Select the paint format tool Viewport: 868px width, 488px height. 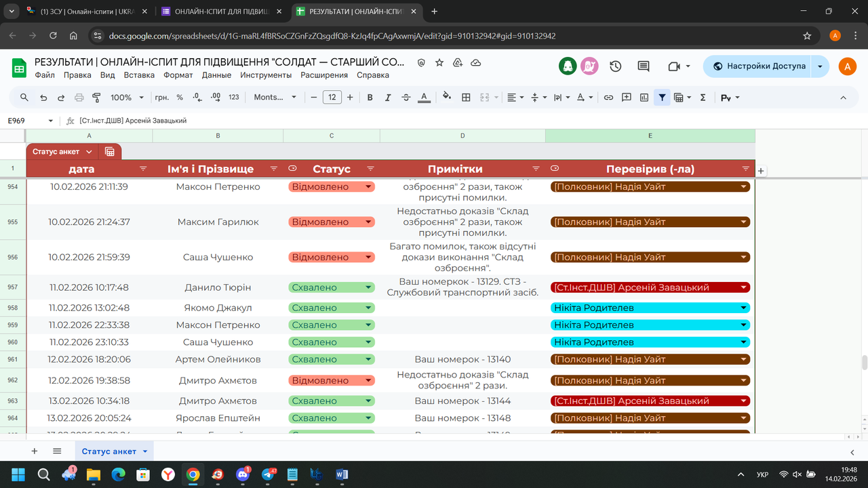pyautogui.click(x=96, y=98)
